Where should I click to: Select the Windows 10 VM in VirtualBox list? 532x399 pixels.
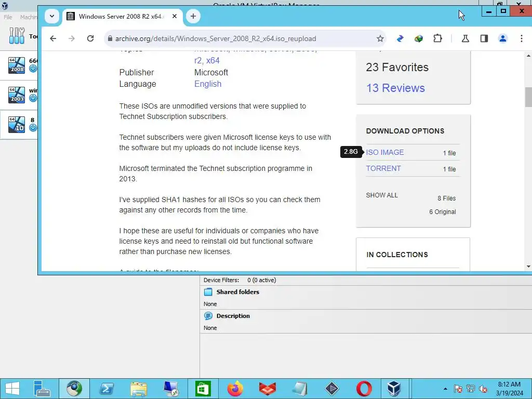(19, 125)
